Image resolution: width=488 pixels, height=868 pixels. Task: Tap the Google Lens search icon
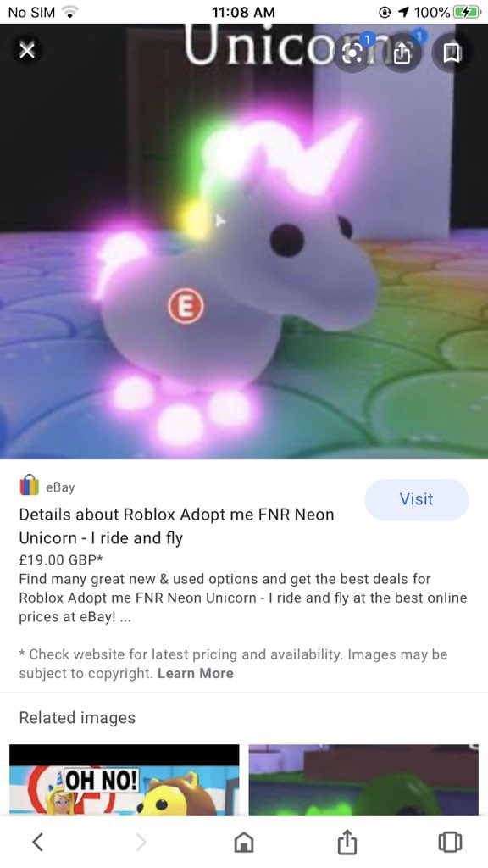[354, 53]
